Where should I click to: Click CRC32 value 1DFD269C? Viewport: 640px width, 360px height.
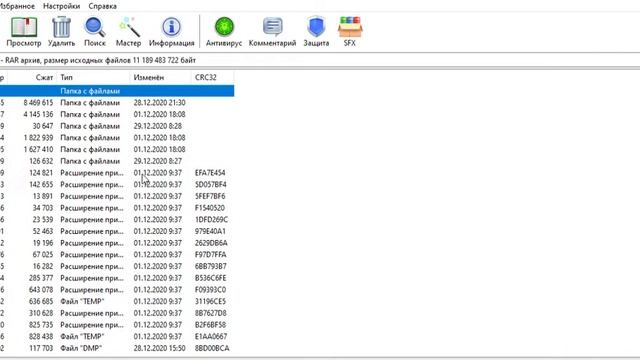point(211,220)
